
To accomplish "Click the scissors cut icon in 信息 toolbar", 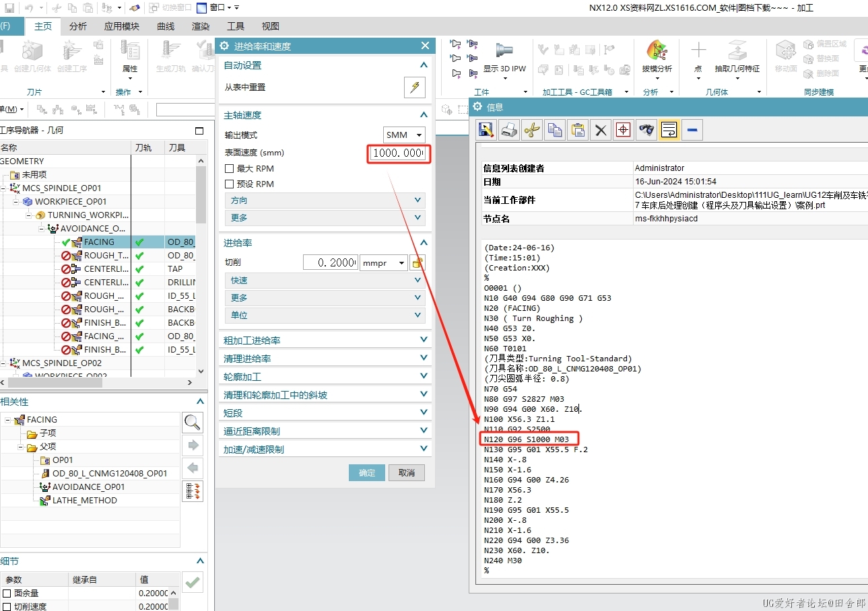I will tap(532, 130).
